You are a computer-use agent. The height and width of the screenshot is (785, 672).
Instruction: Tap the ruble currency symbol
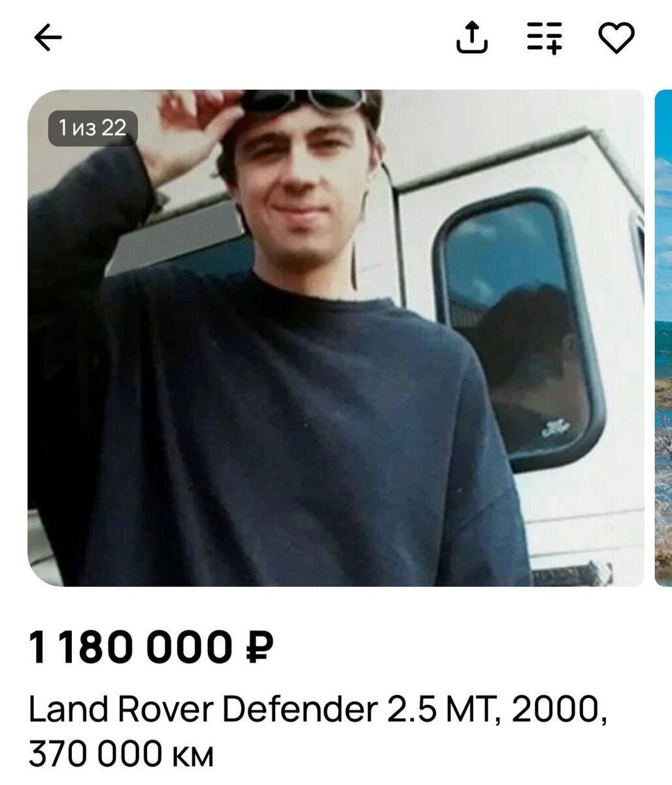260,648
